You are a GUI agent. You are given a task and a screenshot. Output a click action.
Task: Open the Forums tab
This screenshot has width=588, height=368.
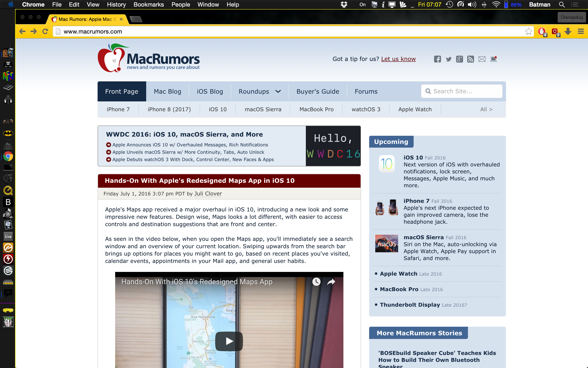point(366,92)
